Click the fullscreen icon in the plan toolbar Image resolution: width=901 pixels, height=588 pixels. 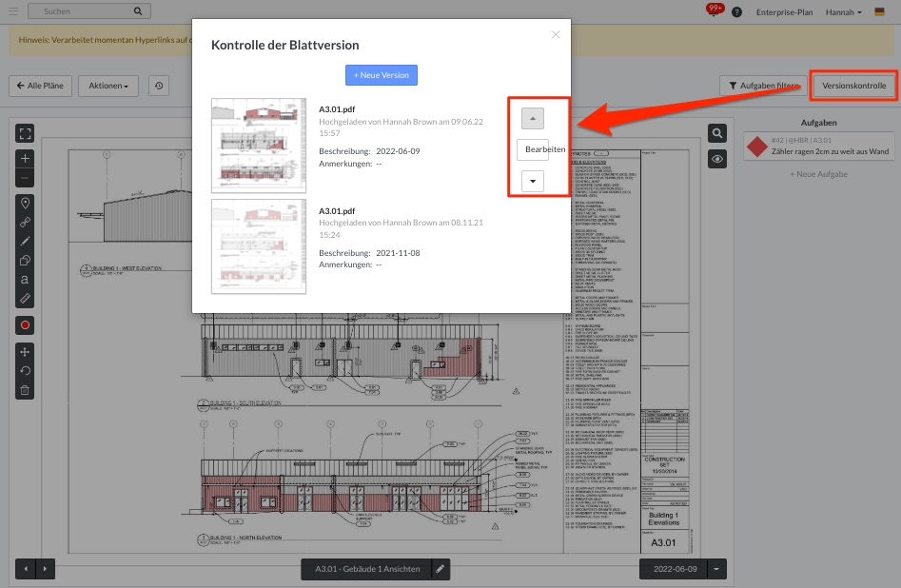pyautogui.click(x=25, y=134)
